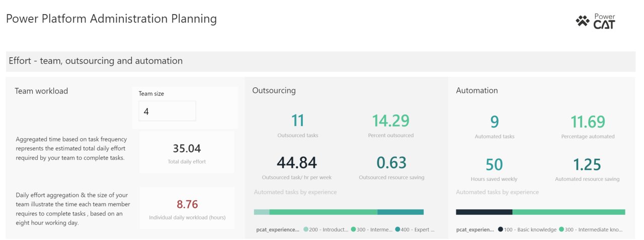644x240 pixels.
Task: Click the 11.69 Percentage automated value
Action: [588, 122]
